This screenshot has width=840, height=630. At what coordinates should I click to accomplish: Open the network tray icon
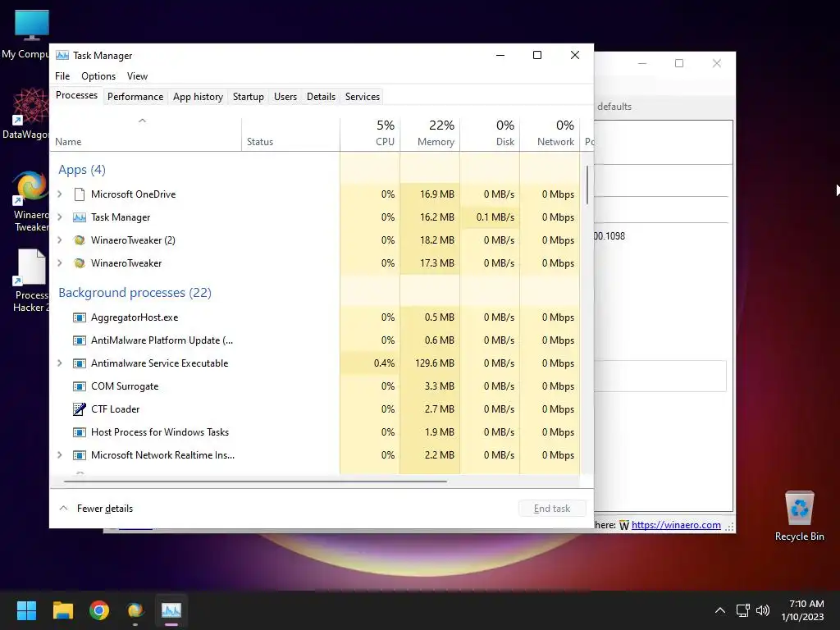742,610
